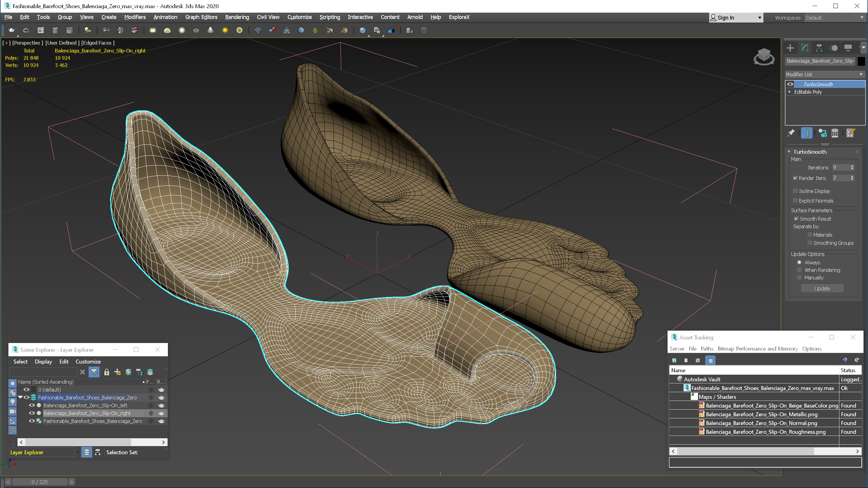Hide Balenciaga_Barefoot_Zero_Slip-On_right object eye
This screenshot has width=868, height=488.
pos(32,413)
